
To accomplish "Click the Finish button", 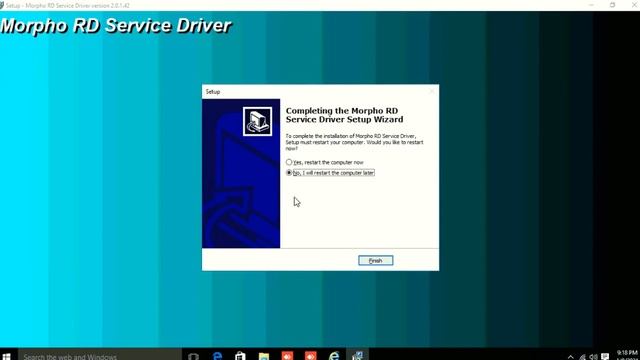I will (x=376, y=260).
